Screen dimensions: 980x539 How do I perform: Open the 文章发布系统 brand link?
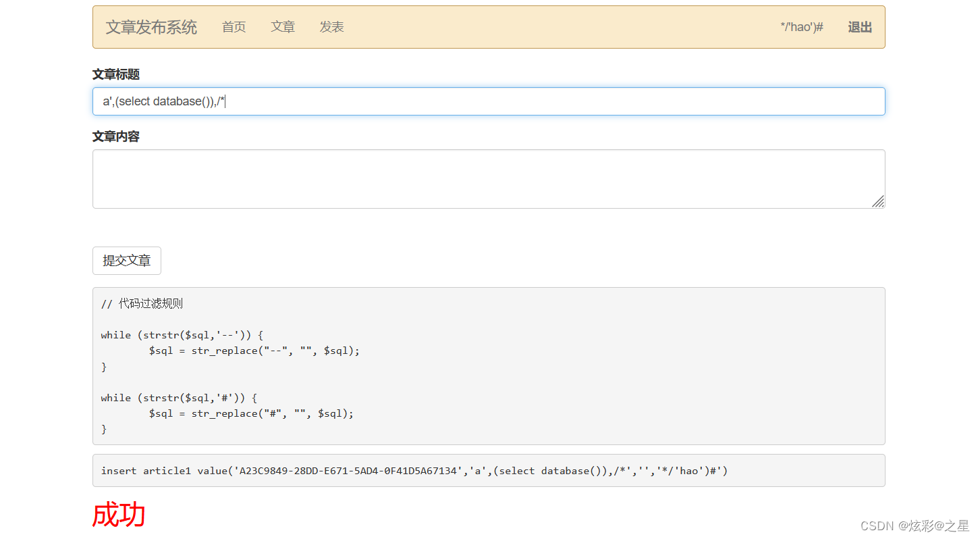pyautogui.click(x=151, y=27)
